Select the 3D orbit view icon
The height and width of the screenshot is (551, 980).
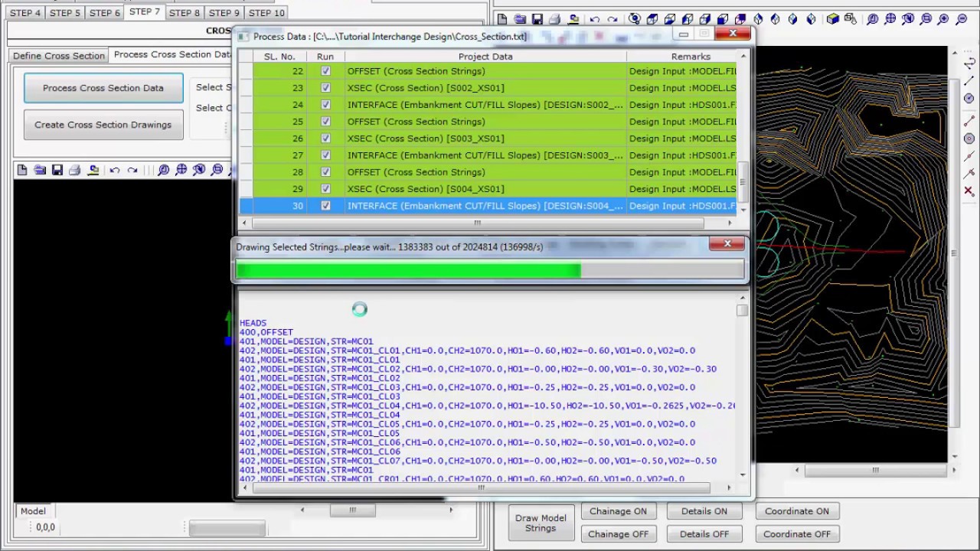634,19
